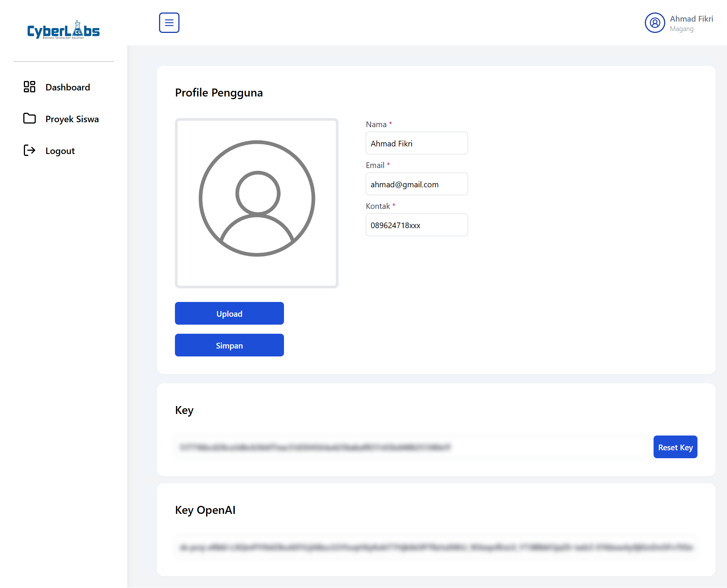Click the blurred Key OpenAI field
Viewport: 727px width, 588px height.
coord(435,547)
